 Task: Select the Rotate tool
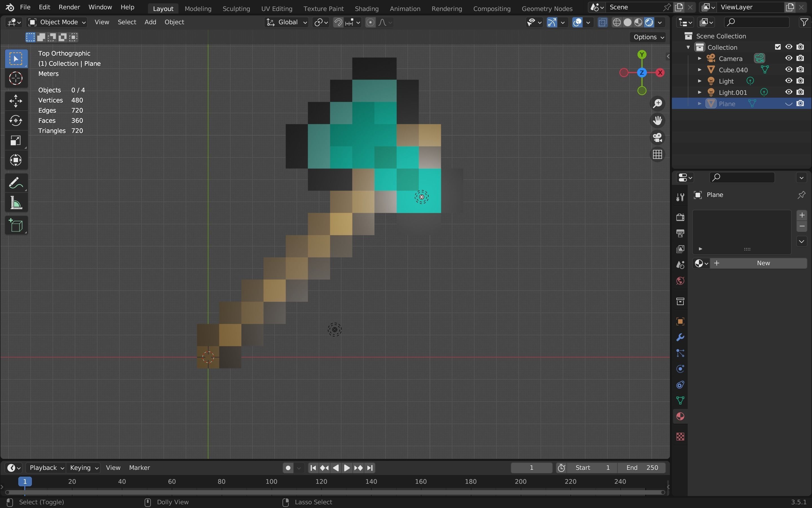click(x=16, y=121)
